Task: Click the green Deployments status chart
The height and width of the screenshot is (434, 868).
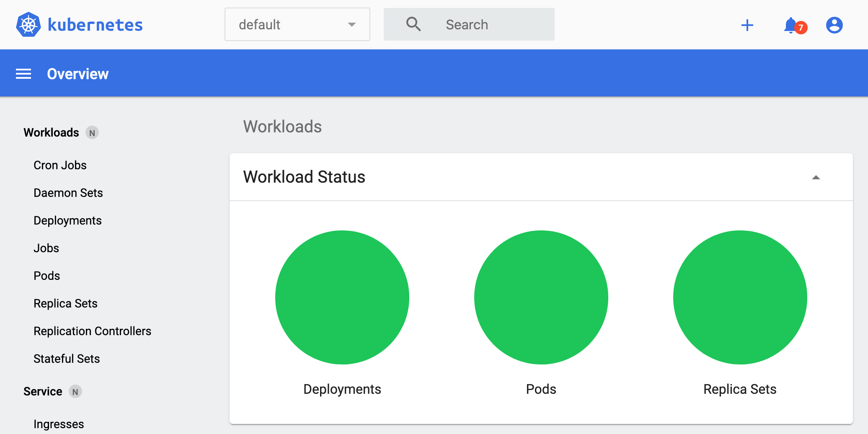Action: (x=342, y=297)
